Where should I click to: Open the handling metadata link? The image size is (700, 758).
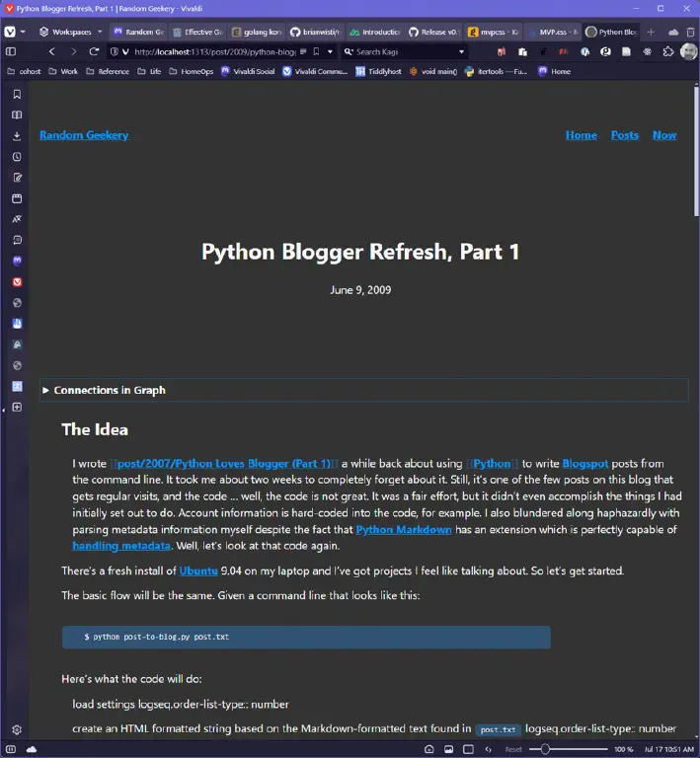(121, 546)
